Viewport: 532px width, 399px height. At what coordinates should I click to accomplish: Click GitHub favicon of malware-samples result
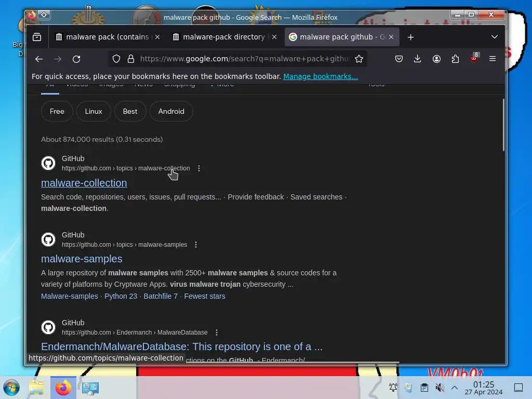coord(48,240)
